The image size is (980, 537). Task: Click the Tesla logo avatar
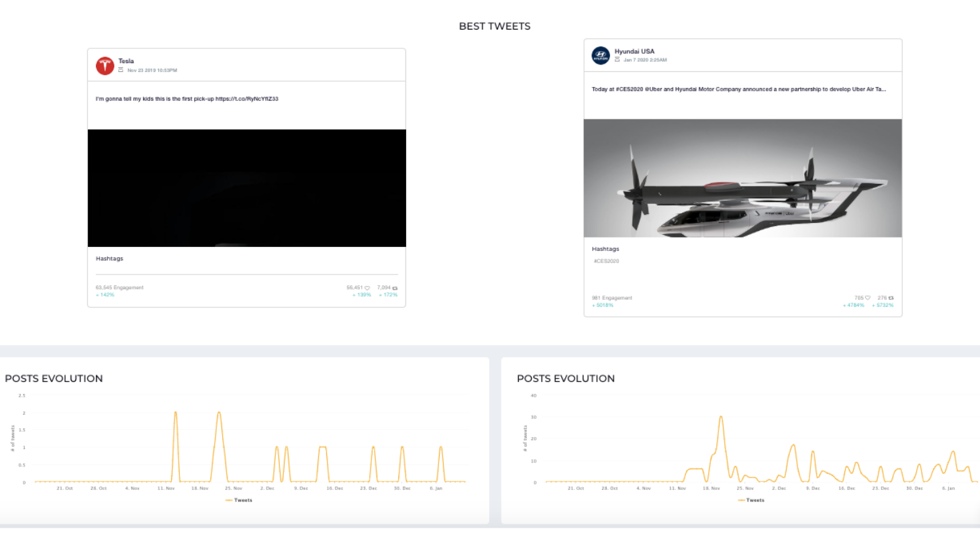pos(105,66)
